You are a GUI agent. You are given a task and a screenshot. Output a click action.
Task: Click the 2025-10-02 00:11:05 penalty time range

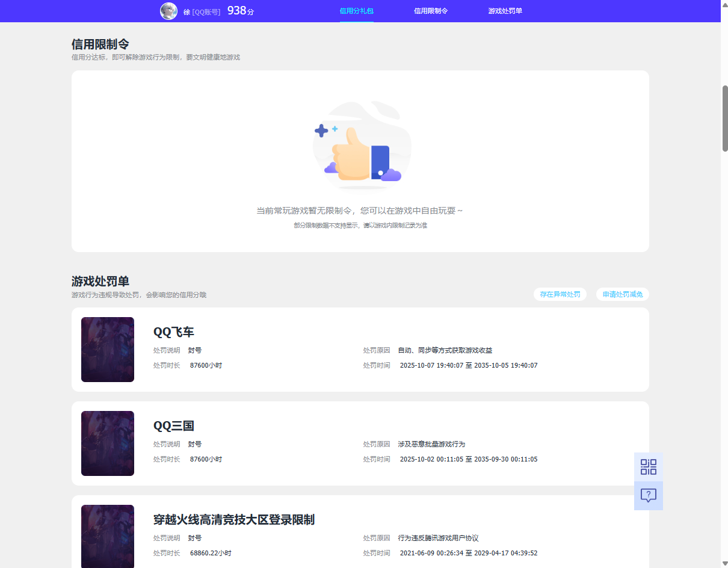pos(469,459)
